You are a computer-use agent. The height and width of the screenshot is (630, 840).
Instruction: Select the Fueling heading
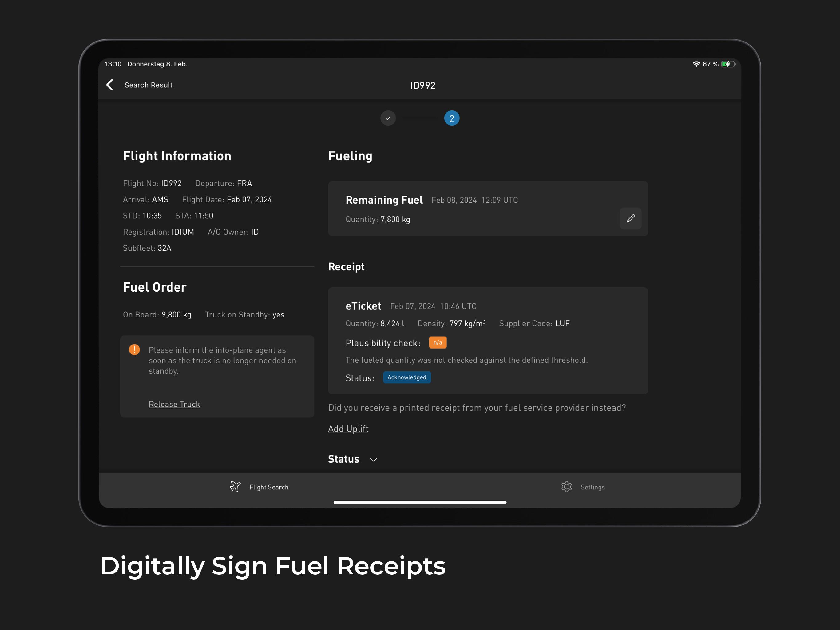350,156
